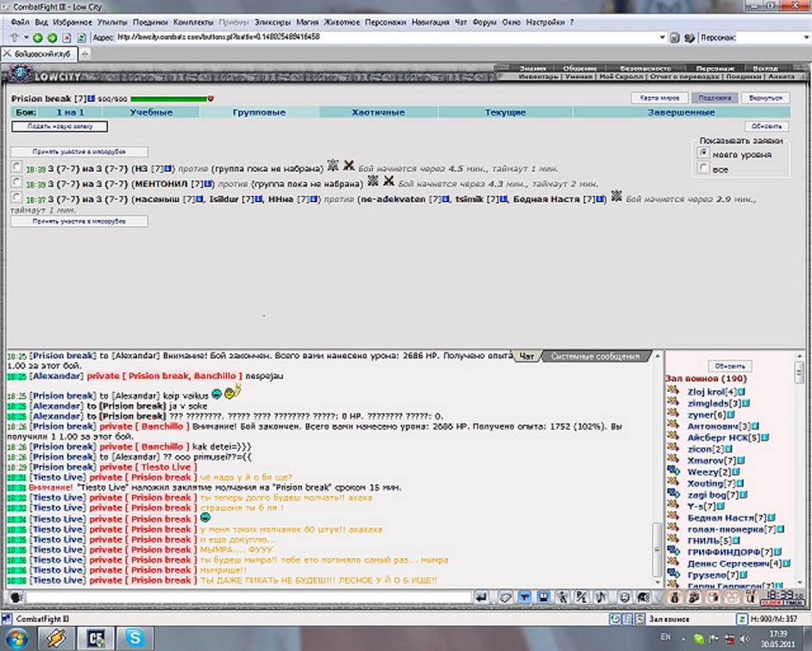
Task: Click the green back navigation arrow
Action: pyautogui.click(x=37, y=37)
